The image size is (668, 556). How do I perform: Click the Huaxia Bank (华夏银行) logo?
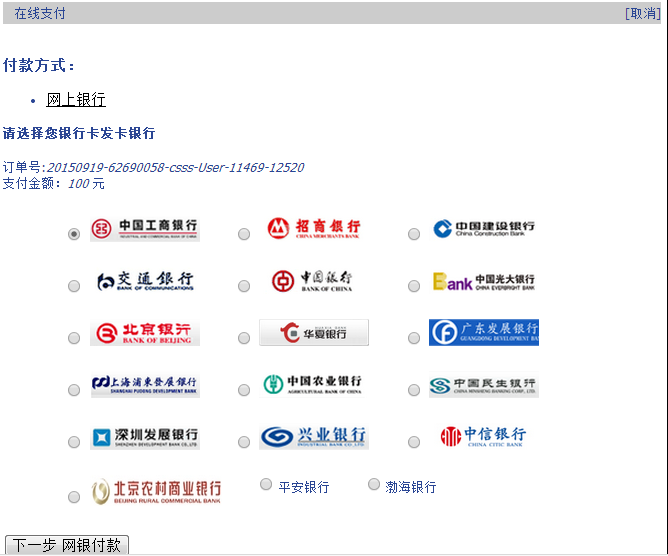[314, 333]
